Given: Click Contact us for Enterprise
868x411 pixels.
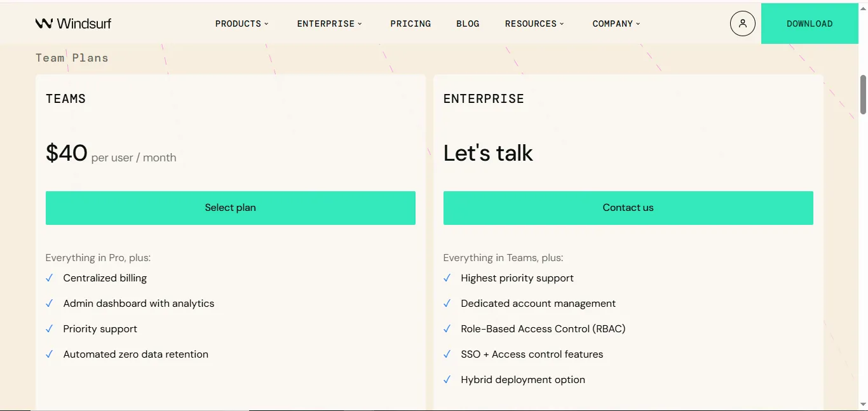Looking at the screenshot, I should tap(628, 208).
